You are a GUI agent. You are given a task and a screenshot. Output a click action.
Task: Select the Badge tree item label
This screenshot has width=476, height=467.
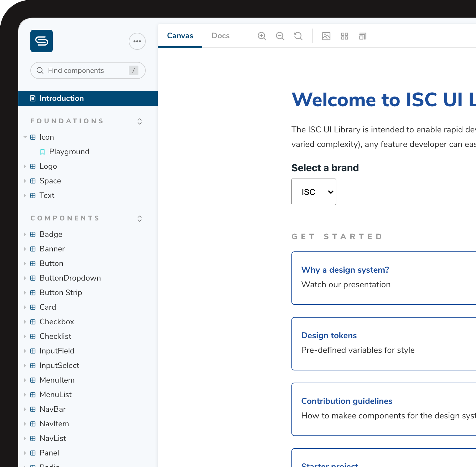(x=51, y=234)
